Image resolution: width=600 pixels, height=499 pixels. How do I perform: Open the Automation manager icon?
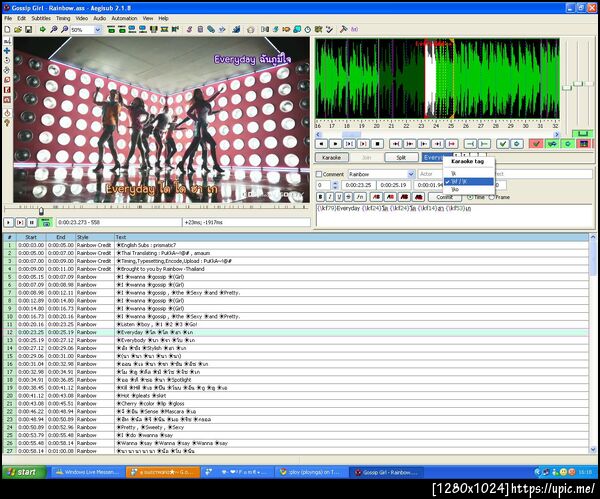coord(236,29)
